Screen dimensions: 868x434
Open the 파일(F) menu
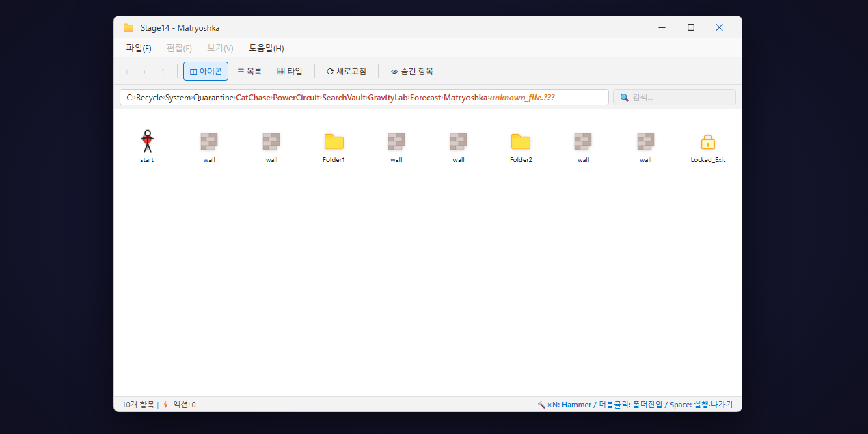pos(139,48)
